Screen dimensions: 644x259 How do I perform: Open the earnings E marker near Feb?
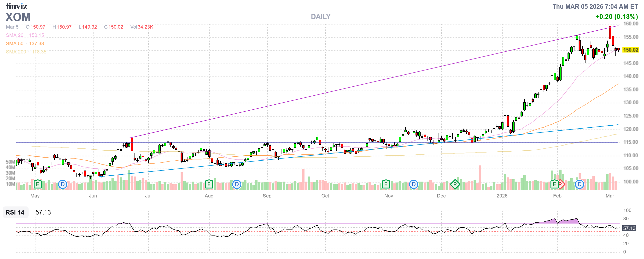[554, 185]
